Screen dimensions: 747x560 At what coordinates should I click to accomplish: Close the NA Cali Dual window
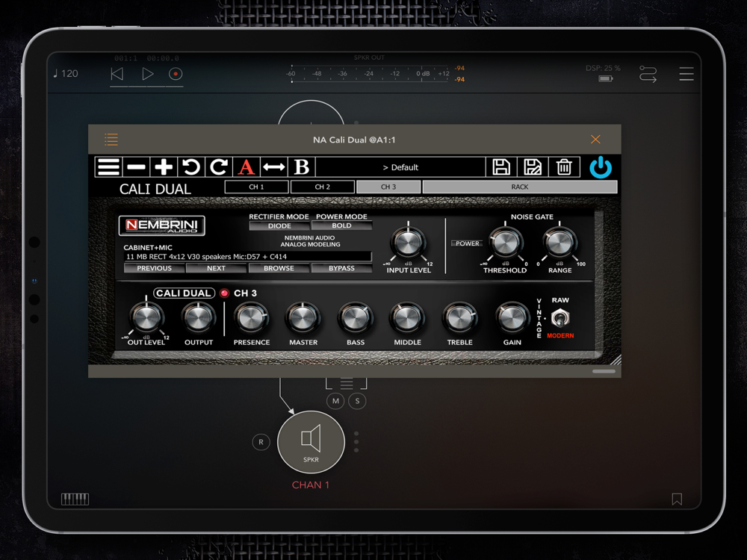(x=595, y=139)
